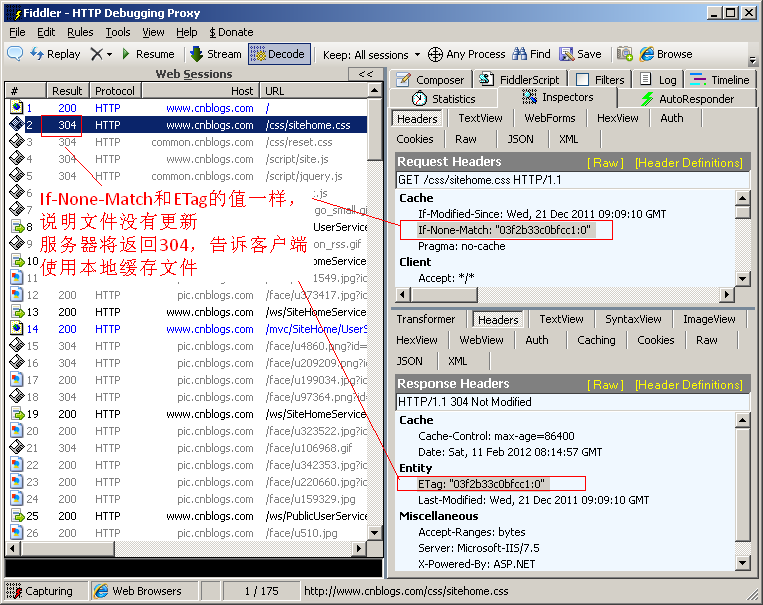Click the camera screenshot icon
Image resolution: width=763 pixels, height=605 pixels.
pyautogui.click(x=625, y=54)
